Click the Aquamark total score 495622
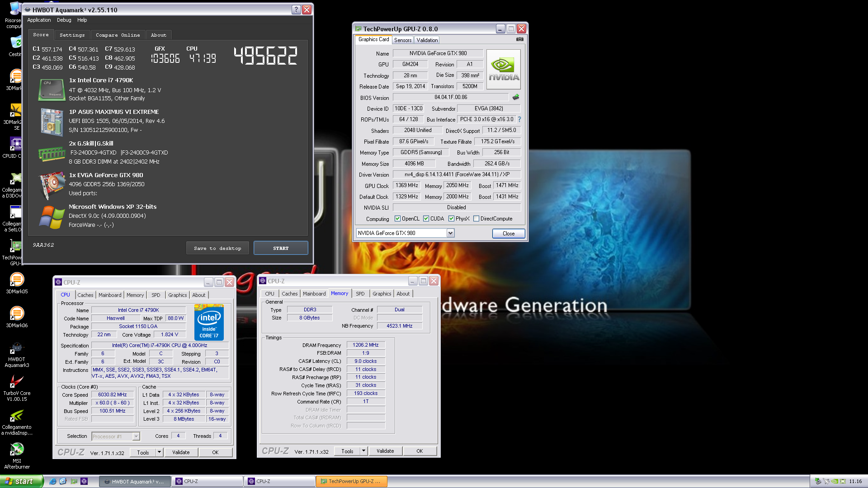 point(265,56)
